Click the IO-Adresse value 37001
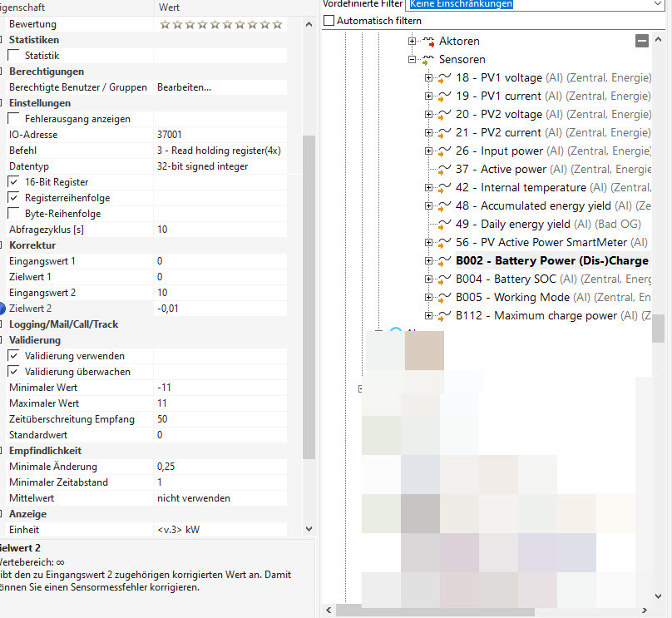672x618 pixels. pyautogui.click(x=170, y=135)
